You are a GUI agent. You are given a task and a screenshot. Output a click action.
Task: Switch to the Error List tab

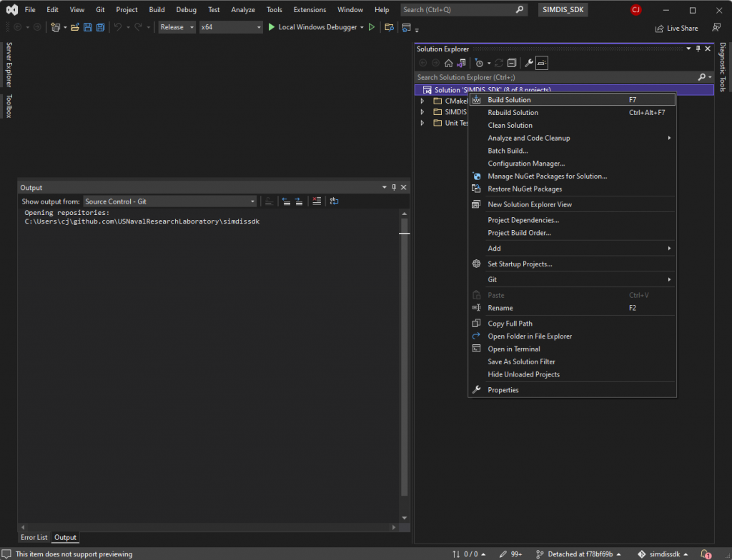[x=34, y=538]
